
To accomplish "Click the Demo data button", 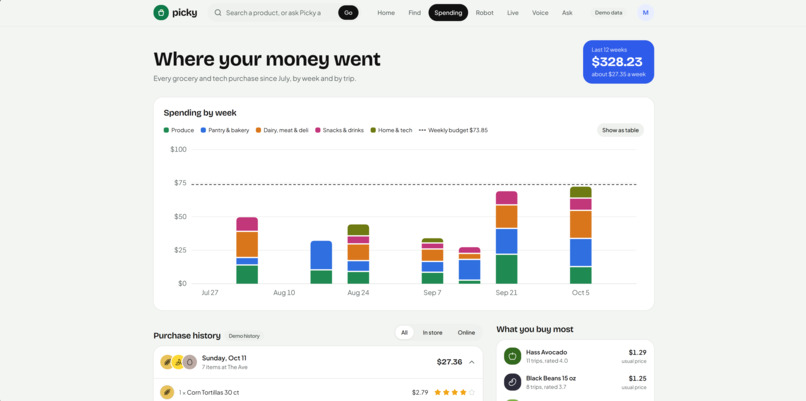I will pyautogui.click(x=608, y=12).
